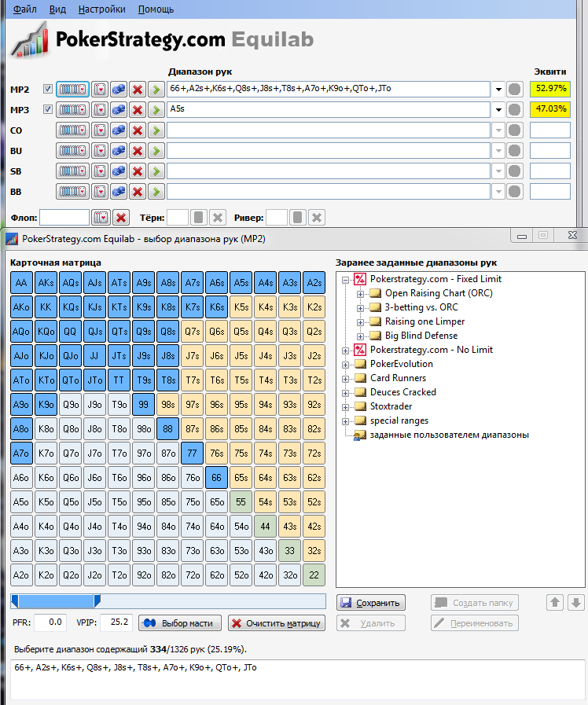This screenshot has width=588, height=705.
Task: Pick random hand dice icon for MP2
Action: coord(119,89)
